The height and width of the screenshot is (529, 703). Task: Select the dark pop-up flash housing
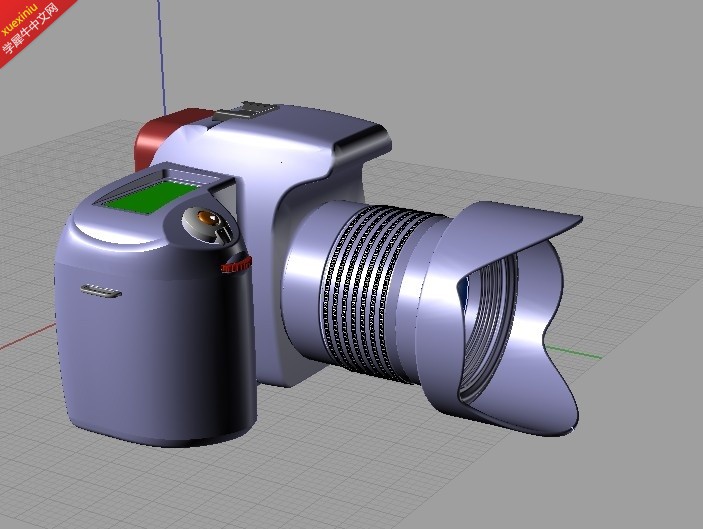coord(361,142)
